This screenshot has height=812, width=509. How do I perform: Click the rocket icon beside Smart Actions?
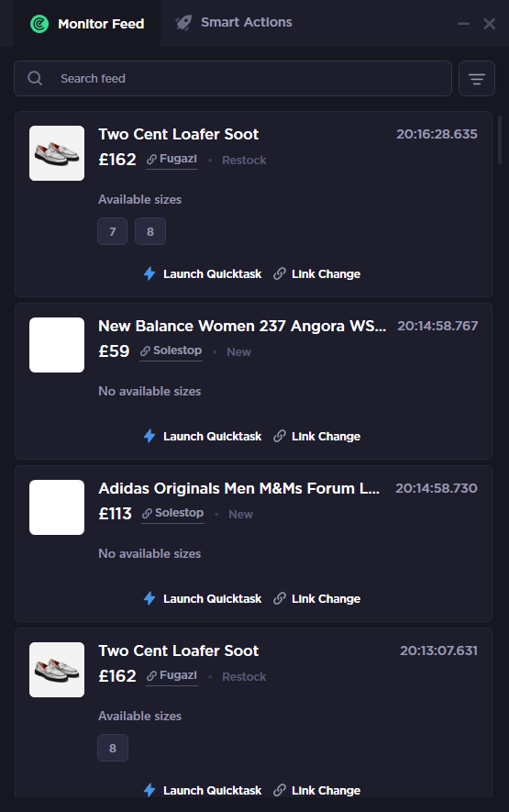[x=183, y=23]
